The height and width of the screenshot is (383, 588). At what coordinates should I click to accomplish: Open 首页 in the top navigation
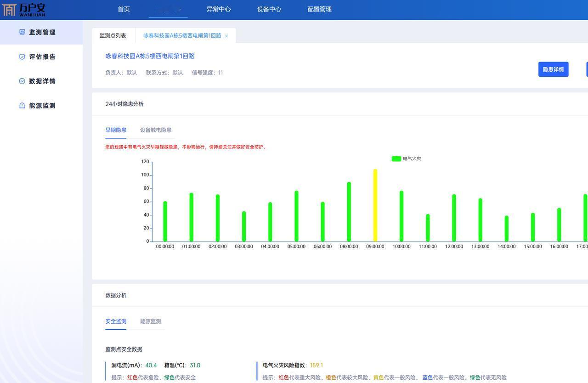click(124, 9)
